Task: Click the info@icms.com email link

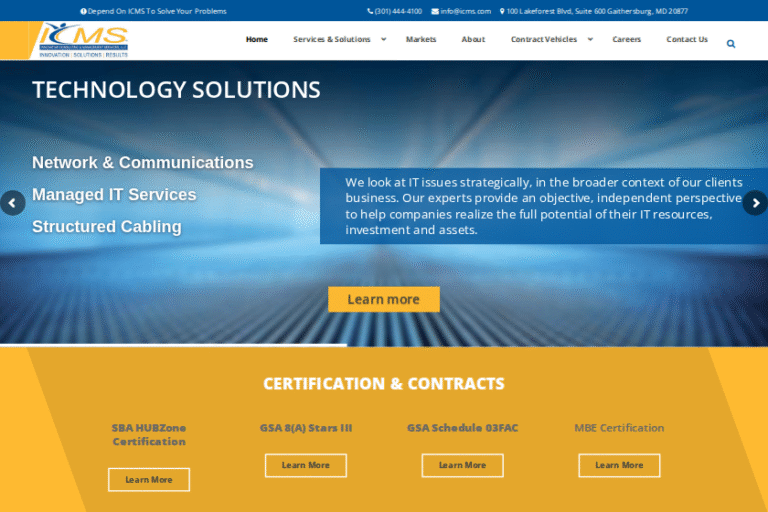Action: tap(465, 11)
